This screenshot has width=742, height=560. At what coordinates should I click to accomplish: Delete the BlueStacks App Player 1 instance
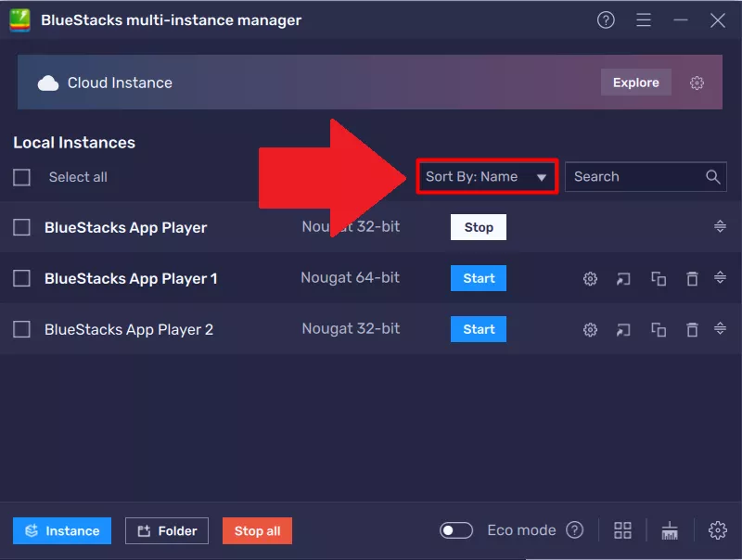(692, 278)
